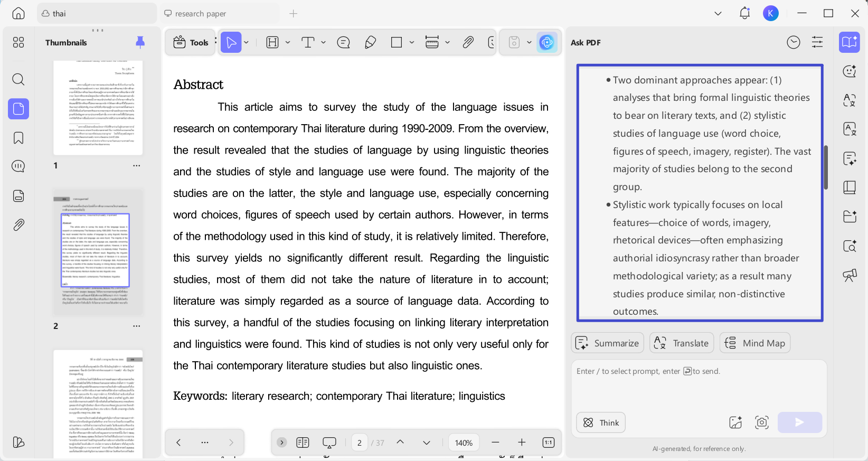Select the pencil drawing tool
Viewport: 868px width, 461px height.
click(x=370, y=42)
